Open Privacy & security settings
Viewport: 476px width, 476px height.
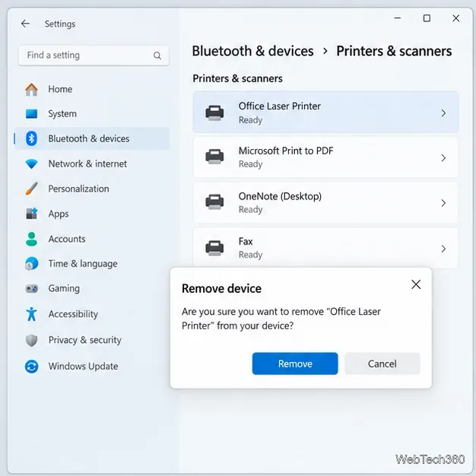[92, 340]
